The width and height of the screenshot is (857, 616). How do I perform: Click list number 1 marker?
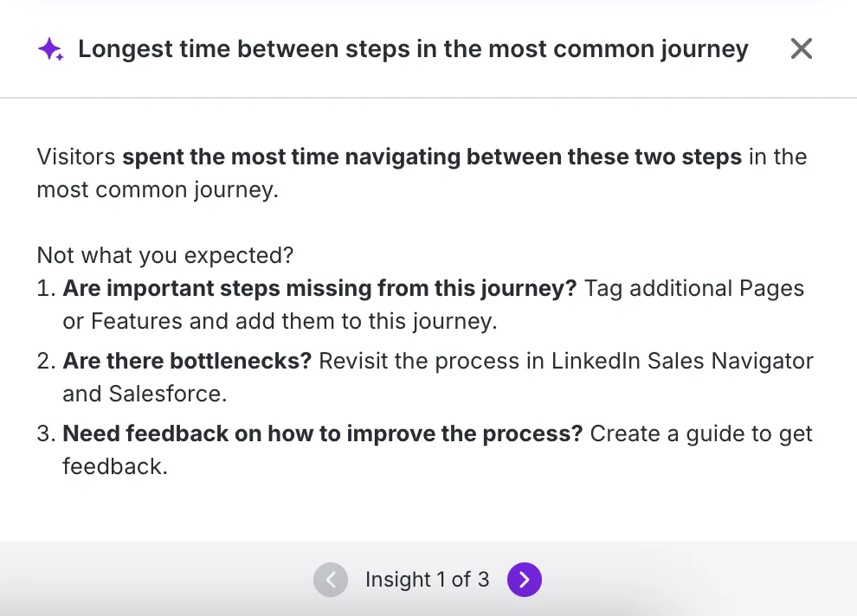[45, 289]
